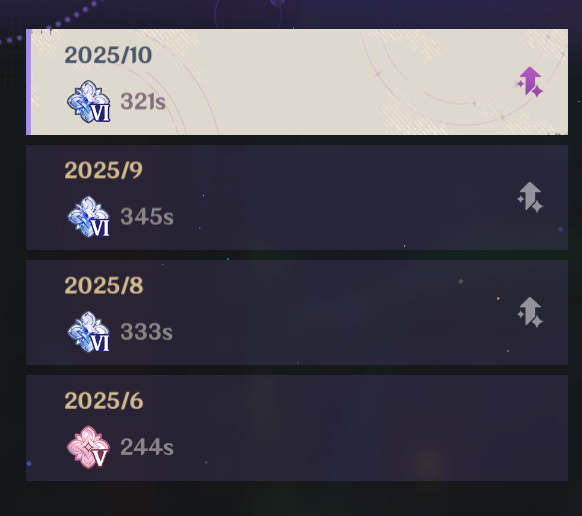Click the purple selection bar beside 2025/10
582x516 pixels.
tap(28, 82)
